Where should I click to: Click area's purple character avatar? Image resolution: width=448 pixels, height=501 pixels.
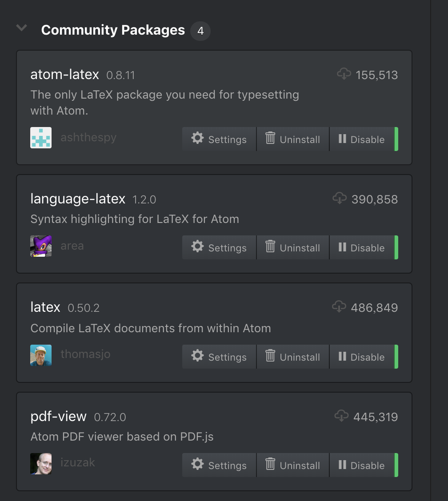41,246
